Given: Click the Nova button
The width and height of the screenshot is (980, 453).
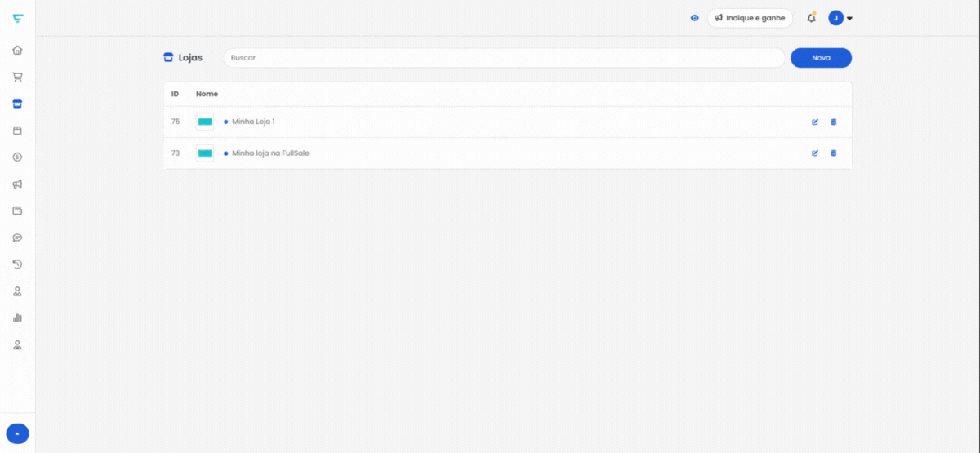Looking at the screenshot, I should point(821,58).
